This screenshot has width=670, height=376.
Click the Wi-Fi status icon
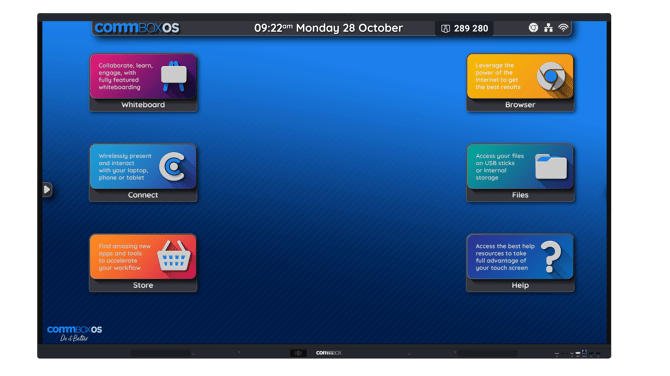(564, 28)
